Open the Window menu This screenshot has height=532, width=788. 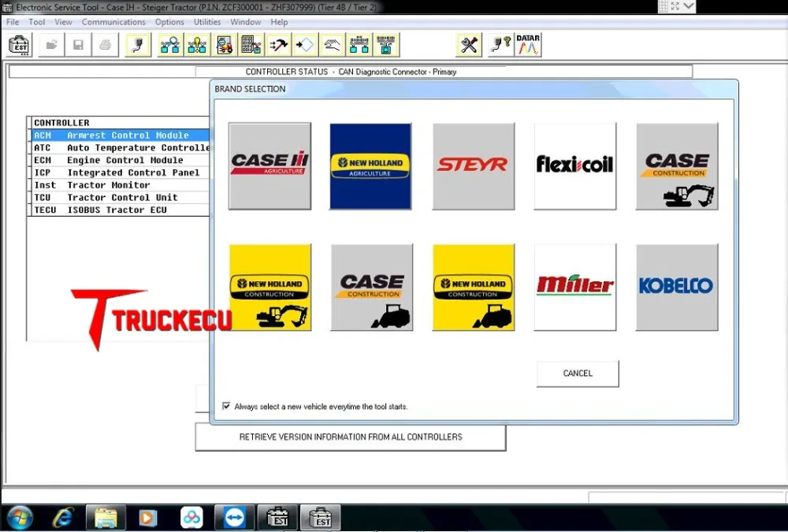(x=245, y=22)
